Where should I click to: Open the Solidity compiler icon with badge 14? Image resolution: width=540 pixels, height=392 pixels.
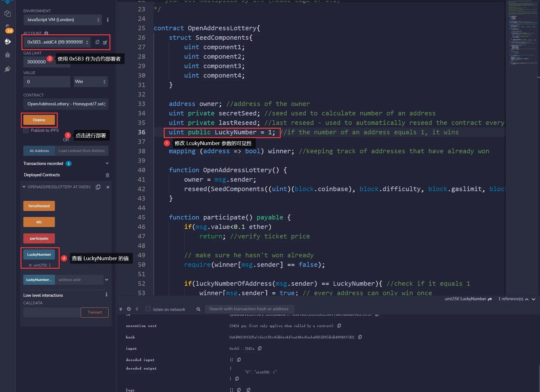click(x=8, y=28)
